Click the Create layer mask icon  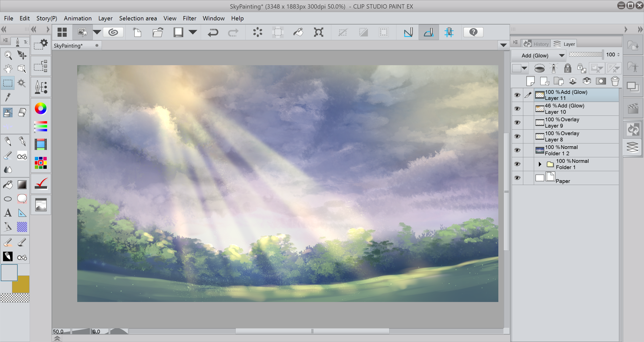tap(601, 81)
